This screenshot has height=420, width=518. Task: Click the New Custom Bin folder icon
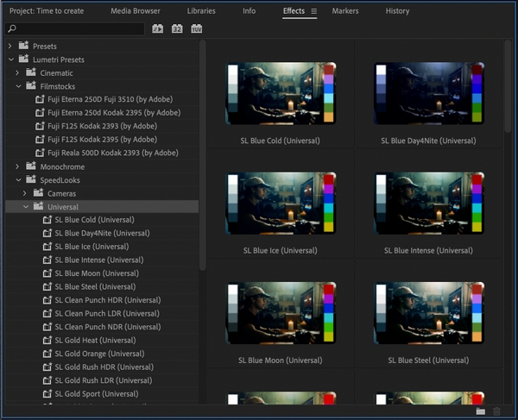pyautogui.click(x=481, y=411)
